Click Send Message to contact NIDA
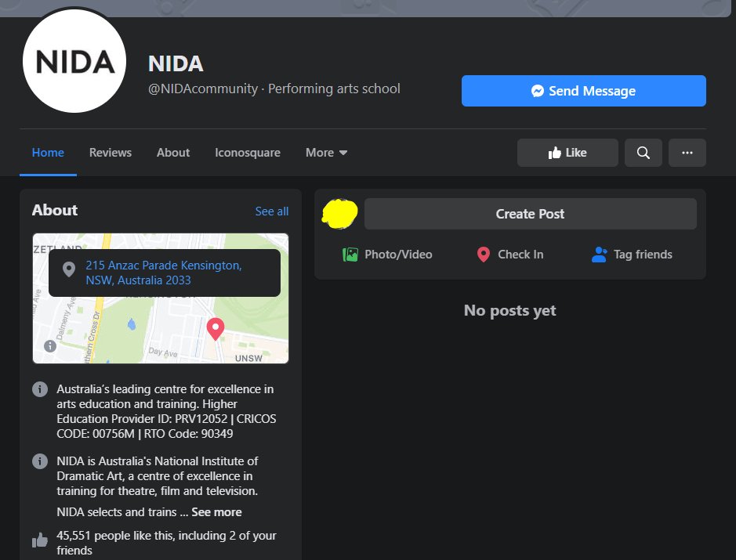Screen dimensions: 736x560 (x=583, y=90)
